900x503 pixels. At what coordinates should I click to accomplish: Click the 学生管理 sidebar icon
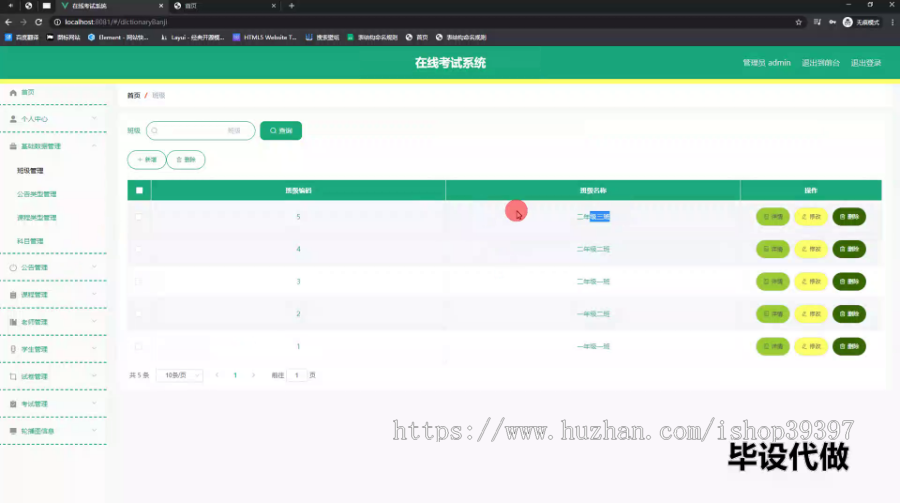(x=13, y=349)
